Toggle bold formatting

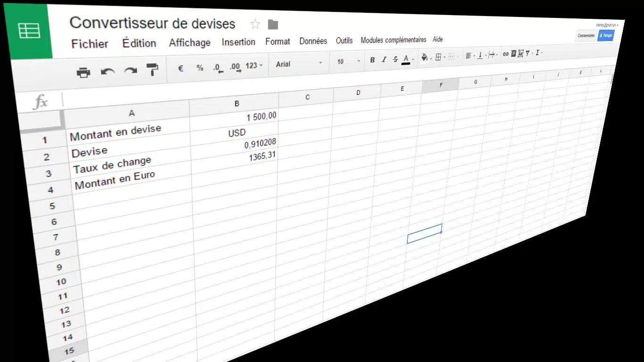(372, 60)
